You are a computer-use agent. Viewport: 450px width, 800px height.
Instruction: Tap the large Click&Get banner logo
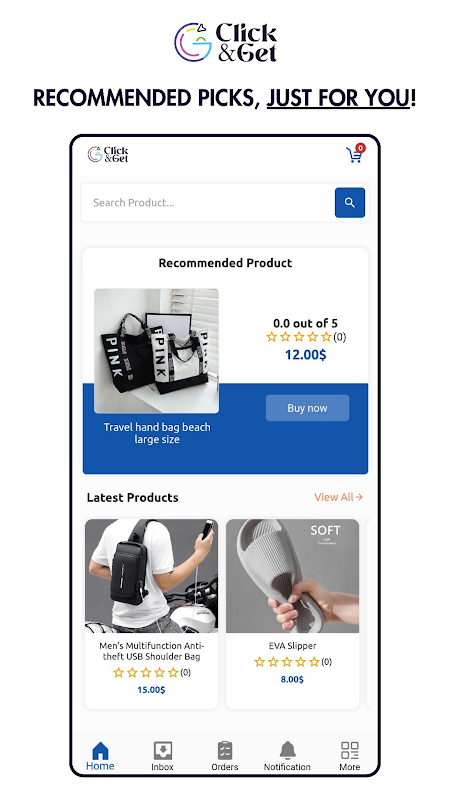(x=225, y=43)
